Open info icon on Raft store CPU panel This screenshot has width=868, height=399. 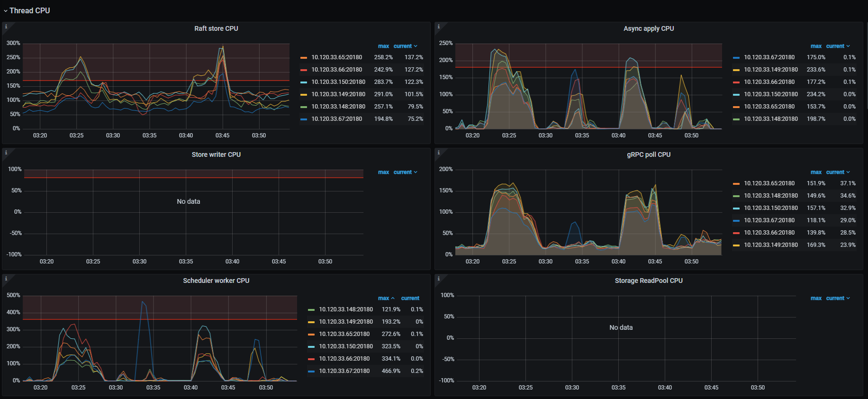pyautogui.click(x=6, y=27)
